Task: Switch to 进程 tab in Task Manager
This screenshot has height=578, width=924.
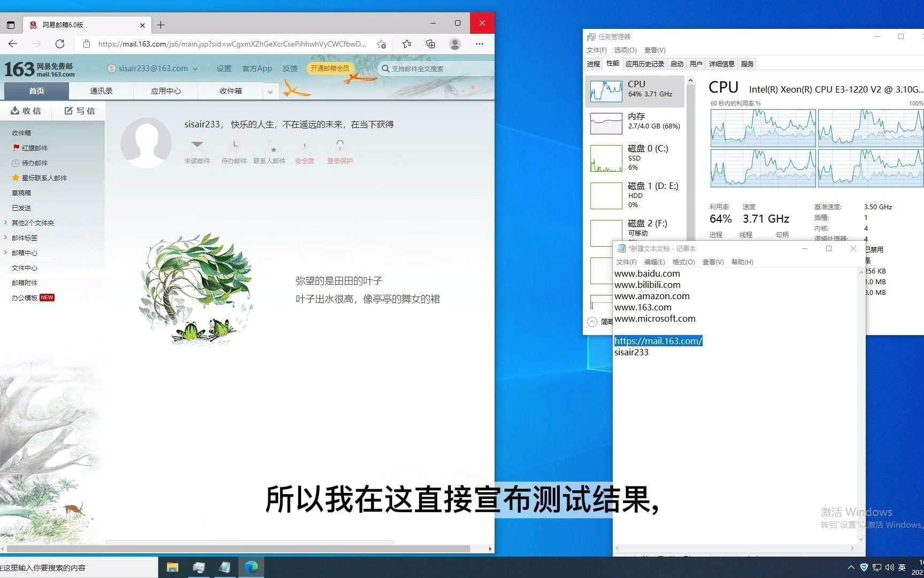Action: pos(594,64)
